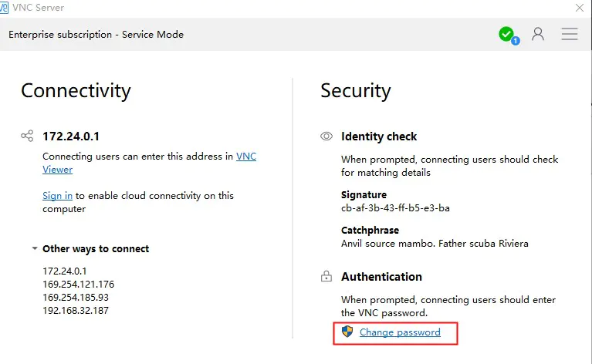
Task: Click the shield icon beside Change password
Action: [347, 332]
